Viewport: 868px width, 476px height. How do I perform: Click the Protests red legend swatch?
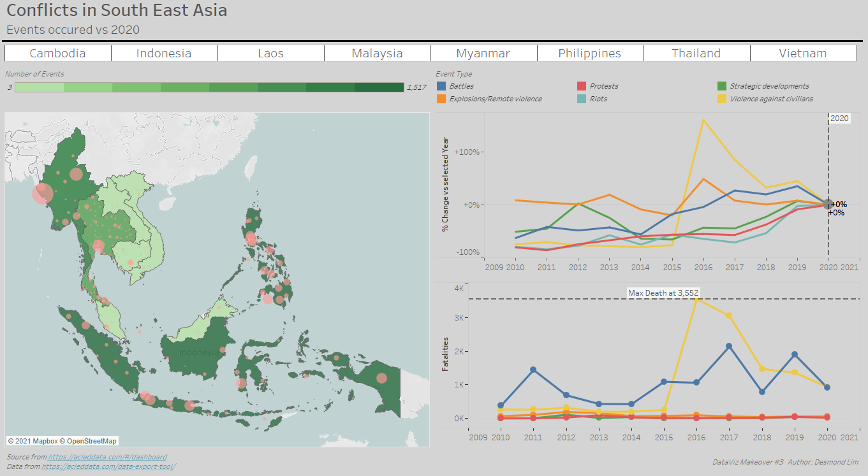[x=582, y=86]
